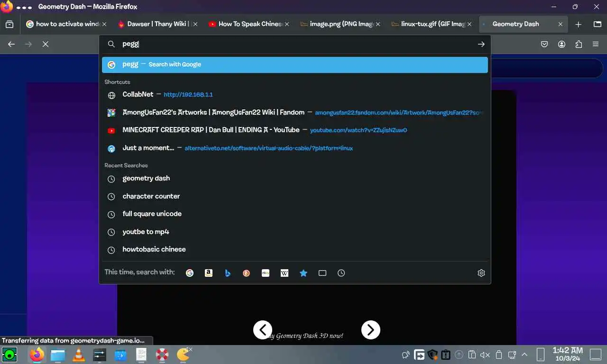Search with eBay engine icon
Image resolution: width=607 pixels, height=364 pixels.
click(266, 273)
